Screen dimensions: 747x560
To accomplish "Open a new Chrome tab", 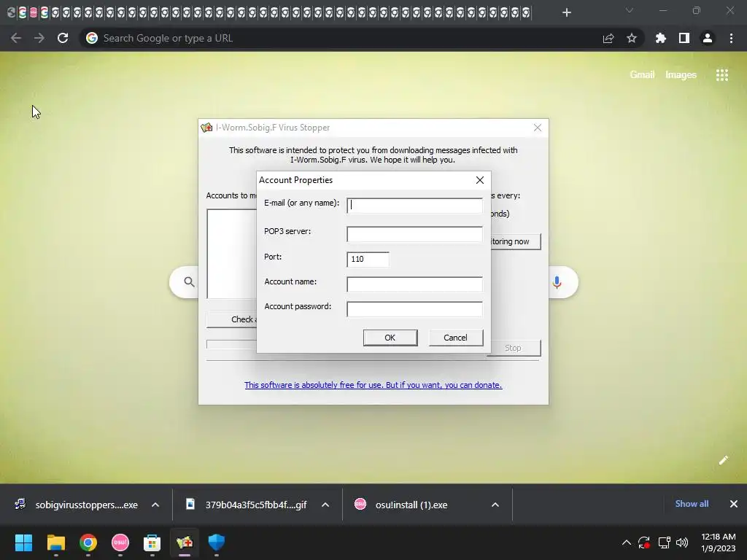I will click(x=566, y=12).
